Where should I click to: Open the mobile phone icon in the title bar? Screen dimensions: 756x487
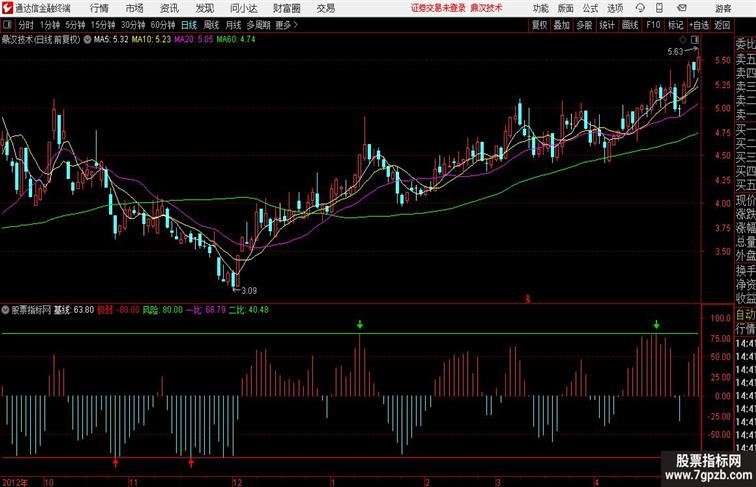(659, 8)
